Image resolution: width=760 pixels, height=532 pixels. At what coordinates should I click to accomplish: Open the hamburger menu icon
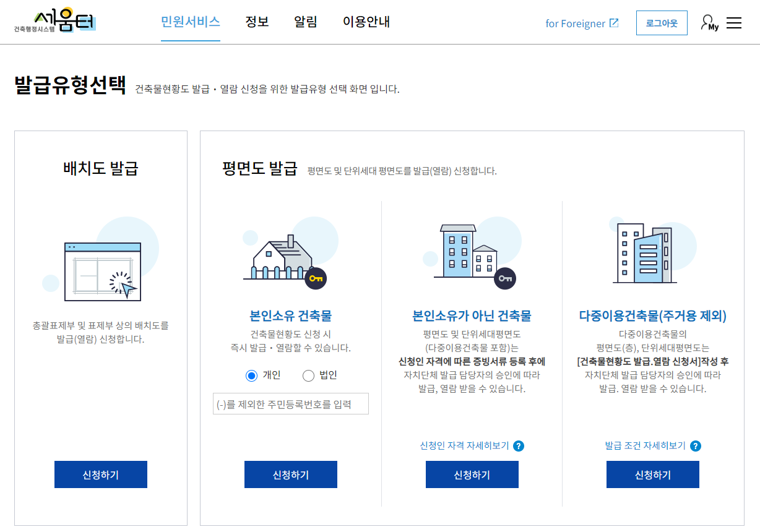734,22
